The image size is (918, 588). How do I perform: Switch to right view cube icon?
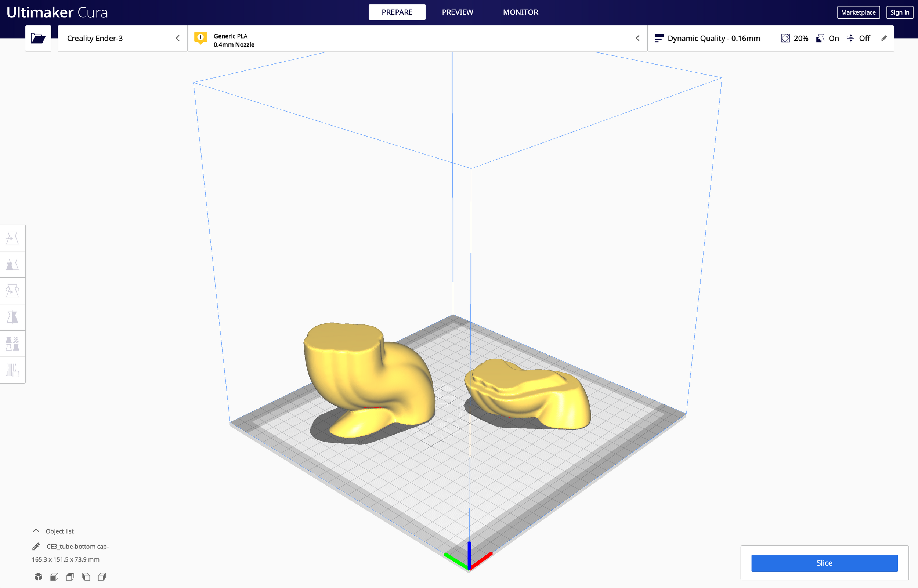pyautogui.click(x=102, y=577)
